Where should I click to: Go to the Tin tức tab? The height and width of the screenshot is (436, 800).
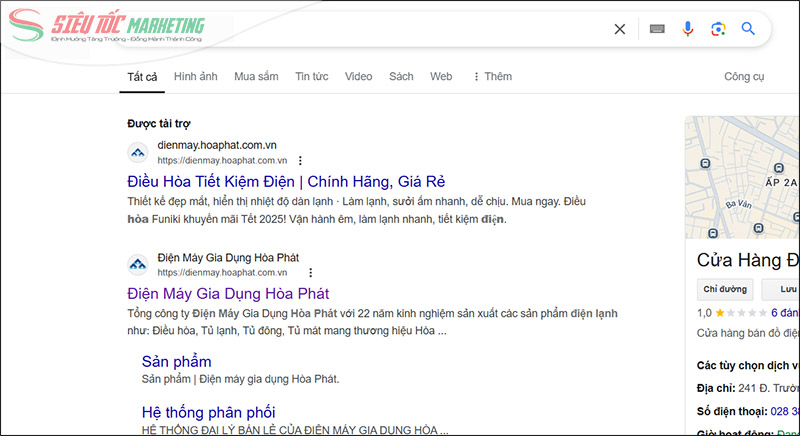[311, 76]
